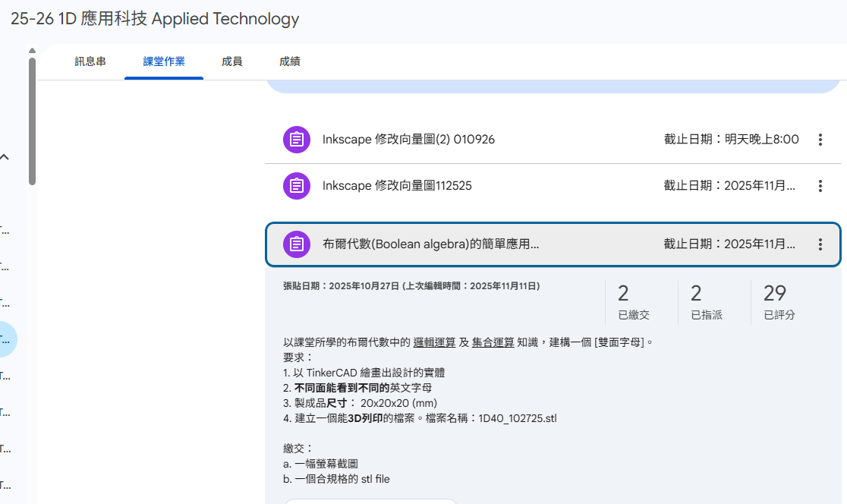The height and width of the screenshot is (504, 847).
Task: Switch to the 訊息串 tab
Action: pos(90,61)
